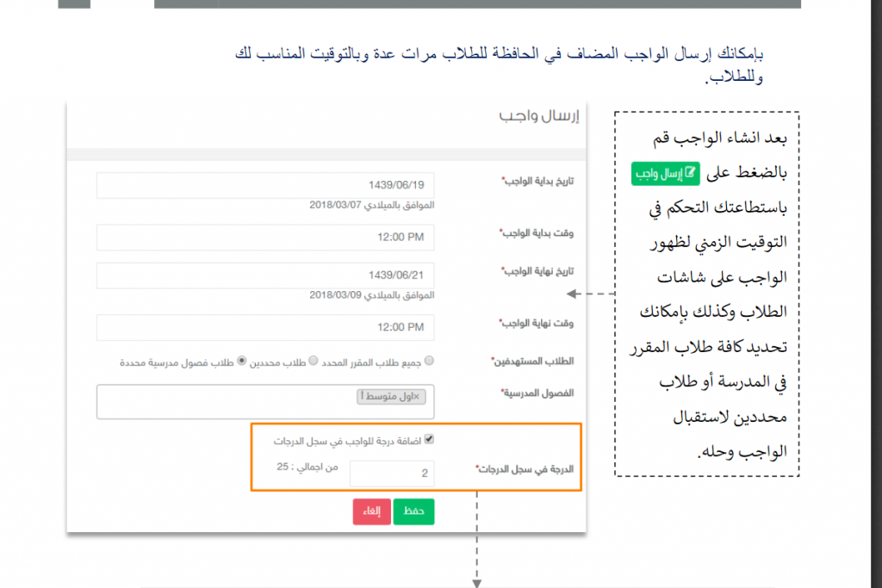Select طلاب محددين radio option

pyautogui.click(x=314, y=361)
